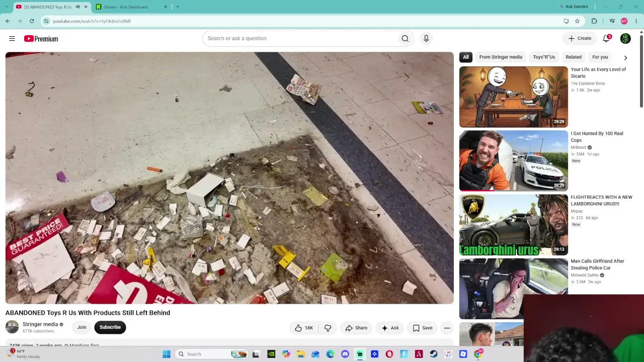The width and height of the screenshot is (644, 362).
Task: Open Stringer media channel name link
Action: pos(40,324)
